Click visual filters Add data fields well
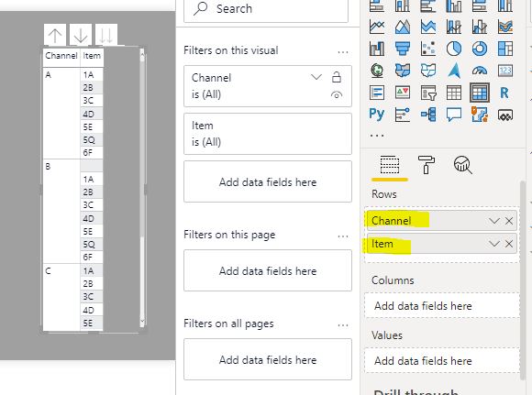The height and width of the screenshot is (395, 532). click(268, 181)
